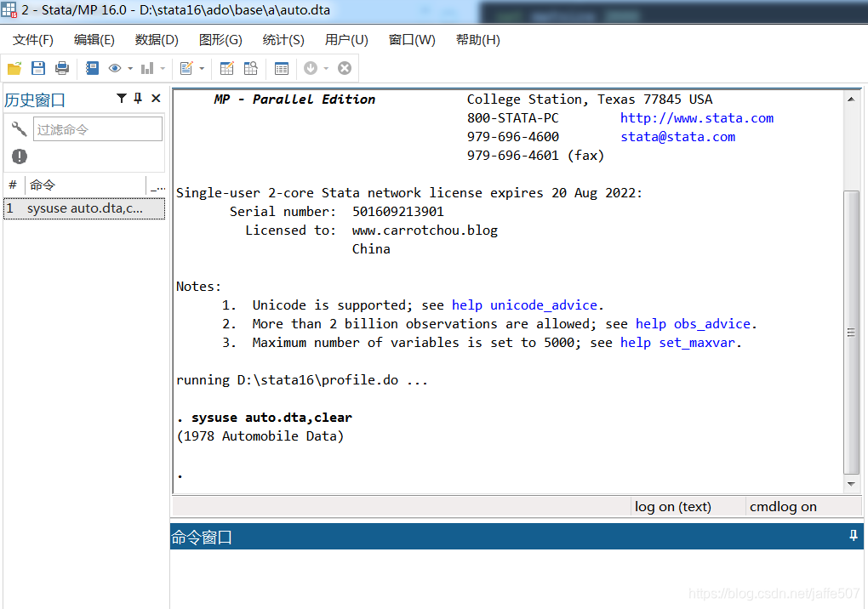Open the 编辑(E) menu
868x609 pixels.
(x=94, y=40)
